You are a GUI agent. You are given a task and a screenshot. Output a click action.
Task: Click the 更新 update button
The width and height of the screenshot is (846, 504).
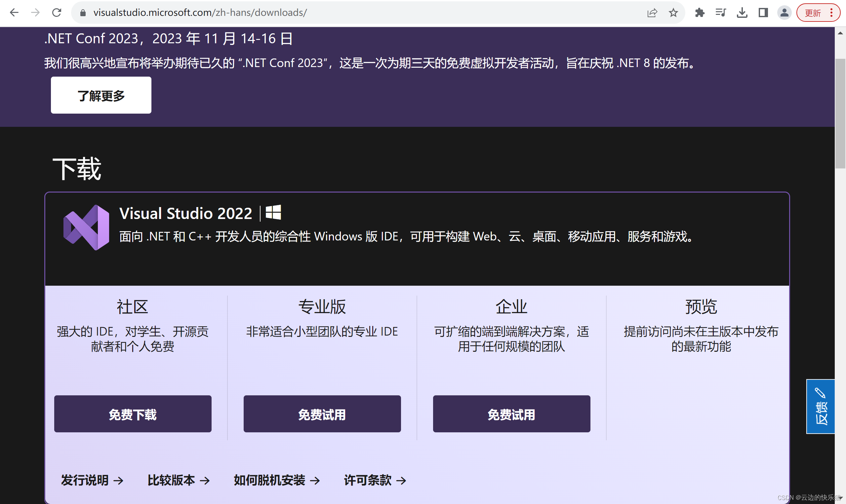(813, 13)
